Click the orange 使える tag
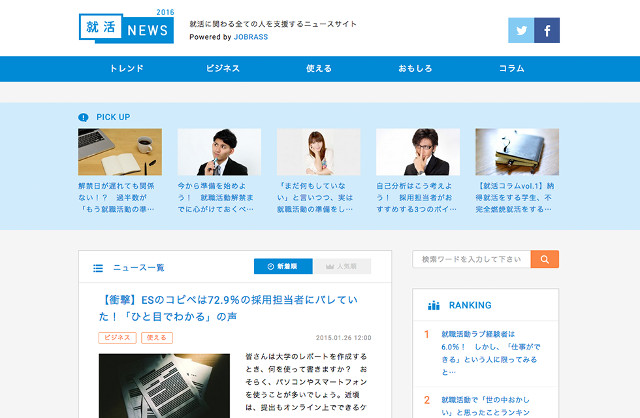Screen dimensions: 640x418 [x=157, y=338]
